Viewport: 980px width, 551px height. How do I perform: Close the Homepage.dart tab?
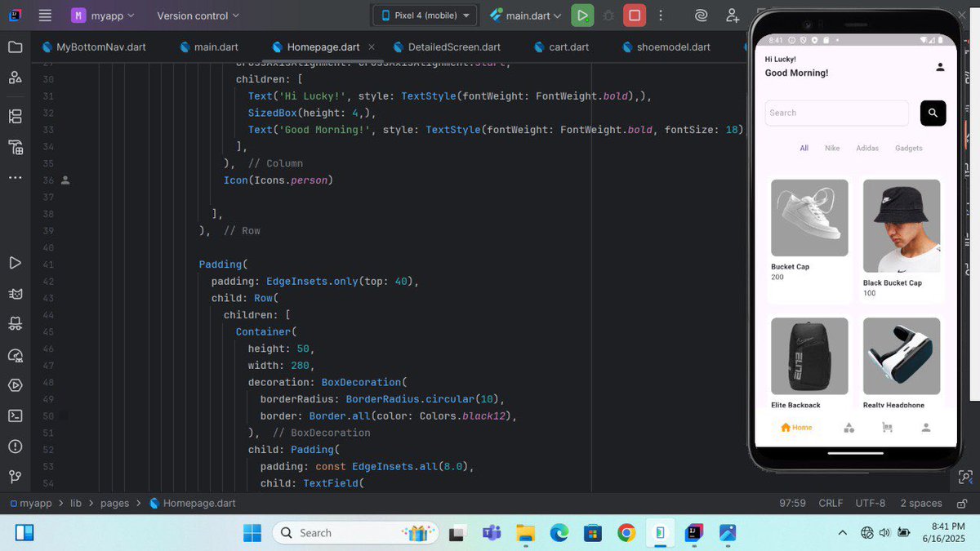tap(372, 47)
